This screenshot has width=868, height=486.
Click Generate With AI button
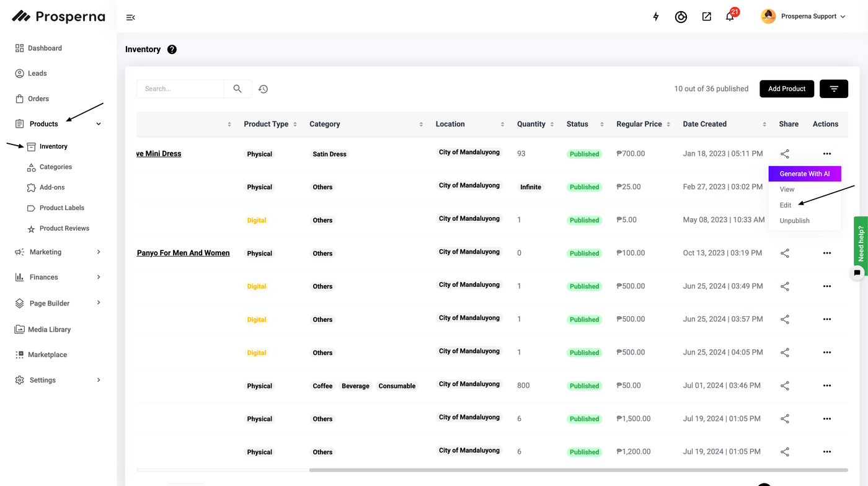pos(804,174)
